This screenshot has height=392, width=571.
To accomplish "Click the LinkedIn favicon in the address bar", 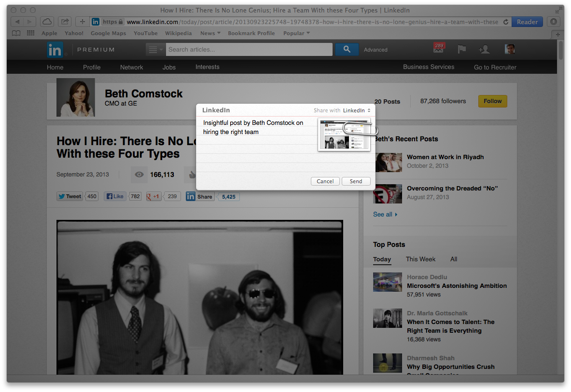I will coord(96,22).
